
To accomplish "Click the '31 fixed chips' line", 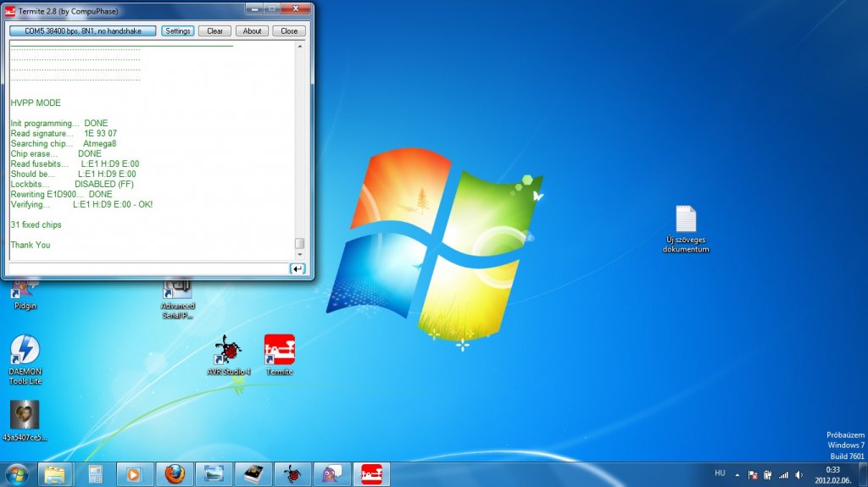I will [x=36, y=224].
